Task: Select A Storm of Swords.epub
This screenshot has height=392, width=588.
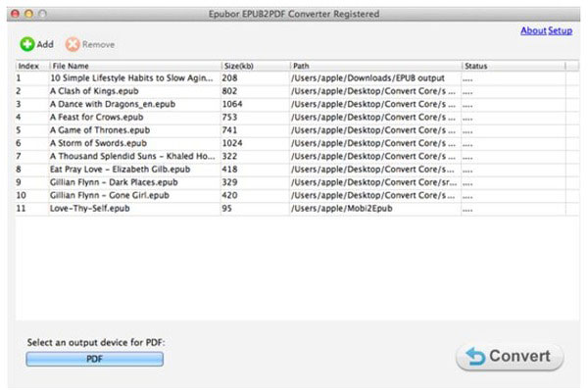Action: tap(98, 143)
